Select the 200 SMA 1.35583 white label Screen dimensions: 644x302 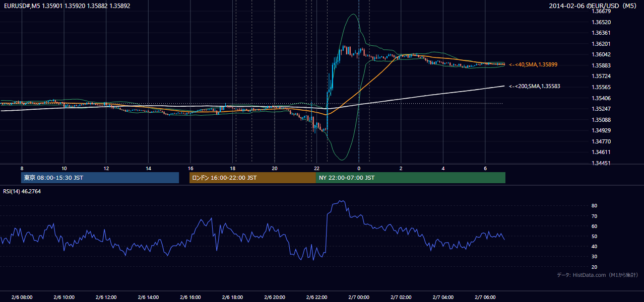pyautogui.click(x=535, y=86)
